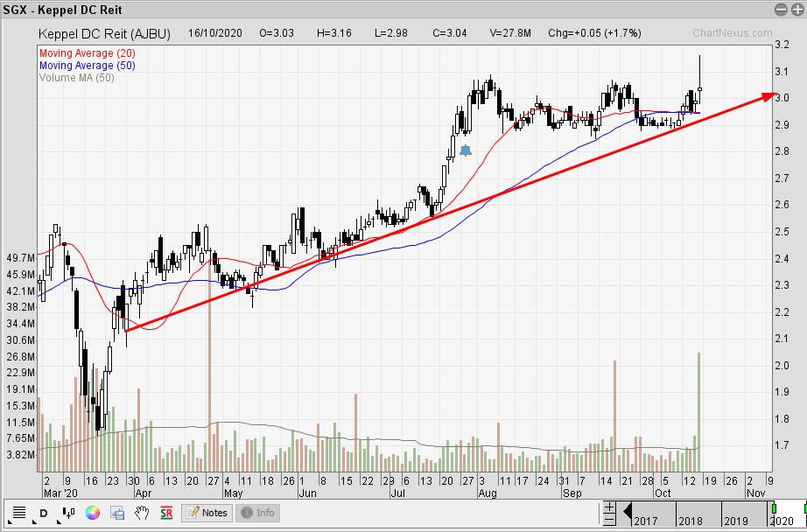Click the copy chart image icon
Screen dimensions: 807x532
[x=117, y=512]
